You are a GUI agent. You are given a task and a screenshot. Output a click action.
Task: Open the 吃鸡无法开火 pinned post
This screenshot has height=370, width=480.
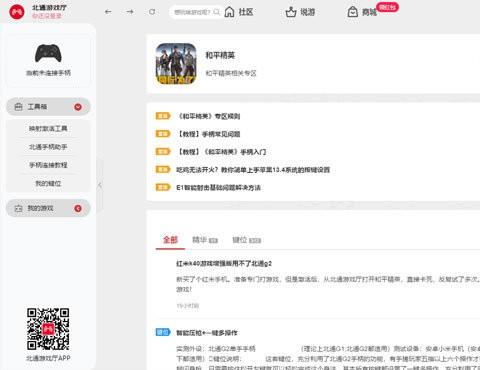pos(253,170)
